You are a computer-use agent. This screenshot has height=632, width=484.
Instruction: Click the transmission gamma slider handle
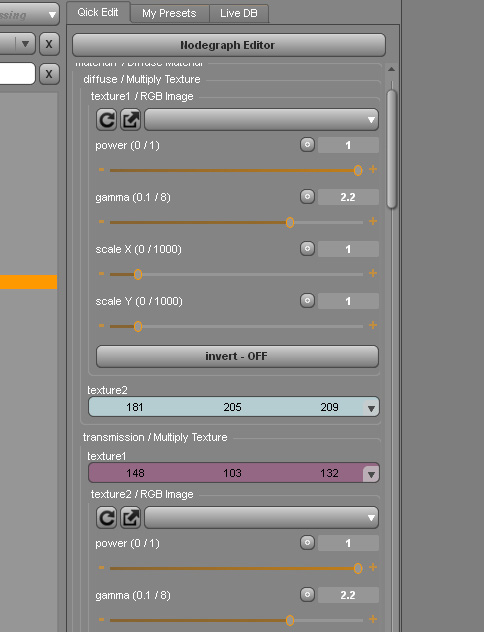point(290,620)
